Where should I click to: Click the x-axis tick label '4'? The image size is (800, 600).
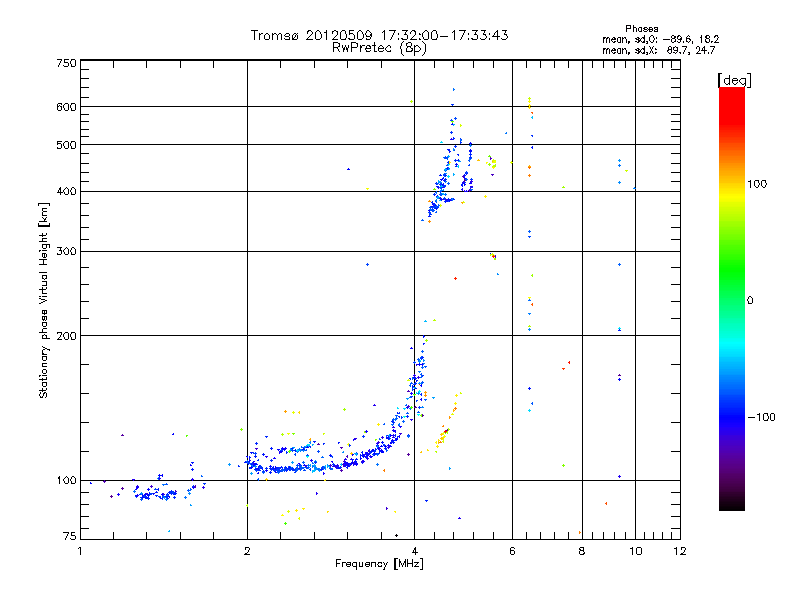tap(415, 551)
